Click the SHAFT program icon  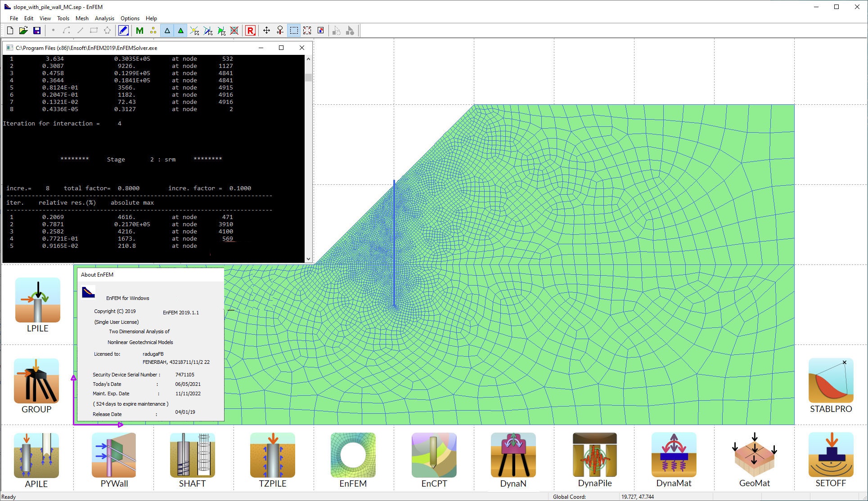click(193, 455)
